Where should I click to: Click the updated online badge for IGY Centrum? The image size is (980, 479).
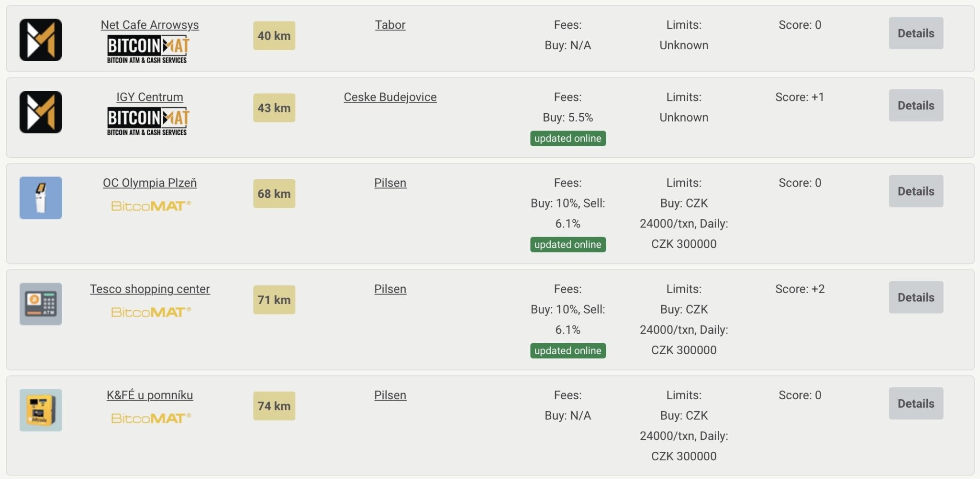pos(568,138)
